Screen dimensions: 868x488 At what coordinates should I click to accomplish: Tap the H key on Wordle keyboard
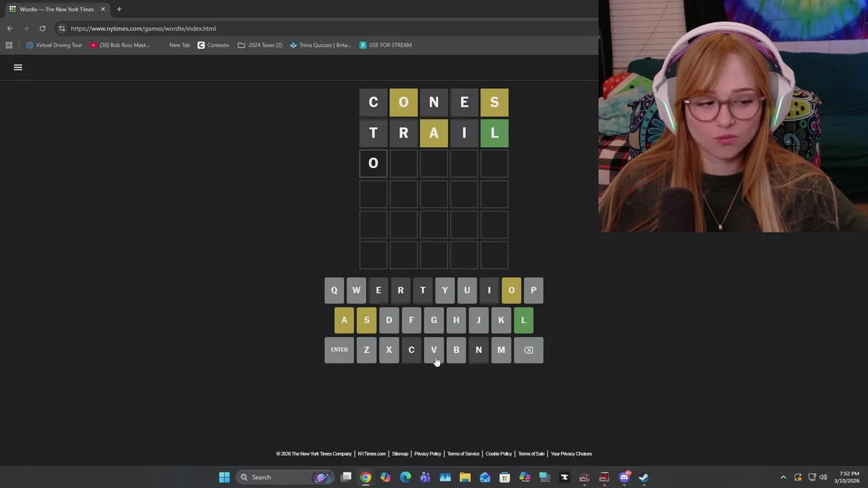tap(456, 320)
